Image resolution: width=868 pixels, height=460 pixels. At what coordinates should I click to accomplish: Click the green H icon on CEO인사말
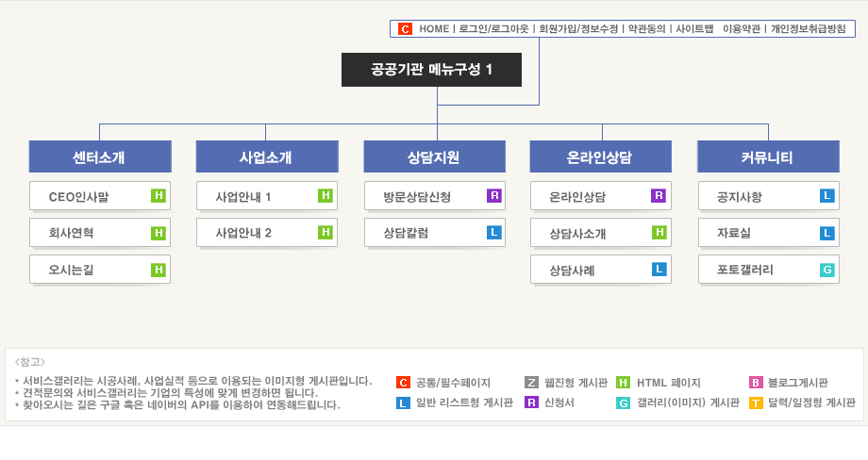tap(159, 196)
